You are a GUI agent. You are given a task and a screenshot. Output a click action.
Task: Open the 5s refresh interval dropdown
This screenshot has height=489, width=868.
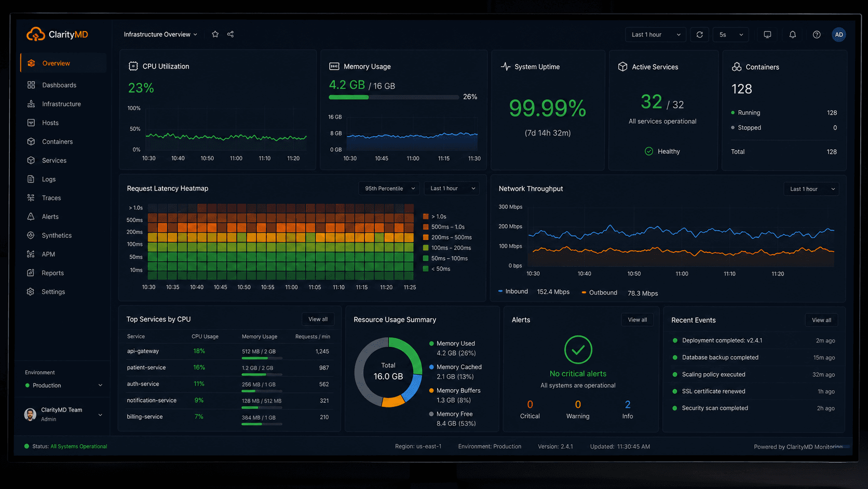[x=731, y=35]
